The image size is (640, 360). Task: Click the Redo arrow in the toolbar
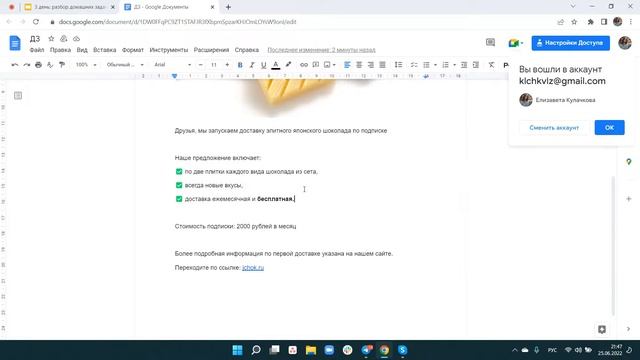coord(27,65)
